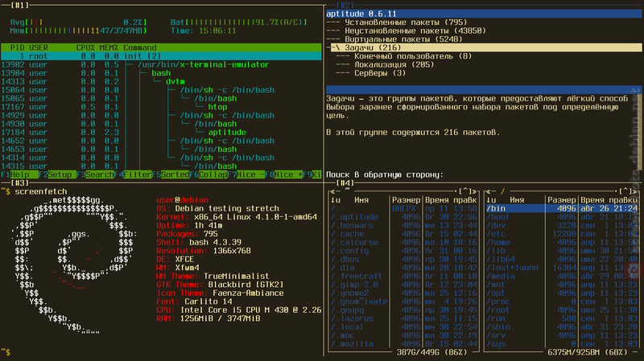Viewport: 644px width, 361px height.
Task: Click the Поиск в обратную сторону search prompt
Action: click(x=385, y=174)
